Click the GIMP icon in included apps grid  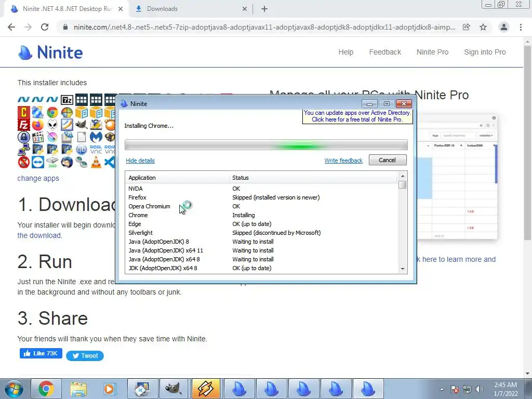point(82,125)
